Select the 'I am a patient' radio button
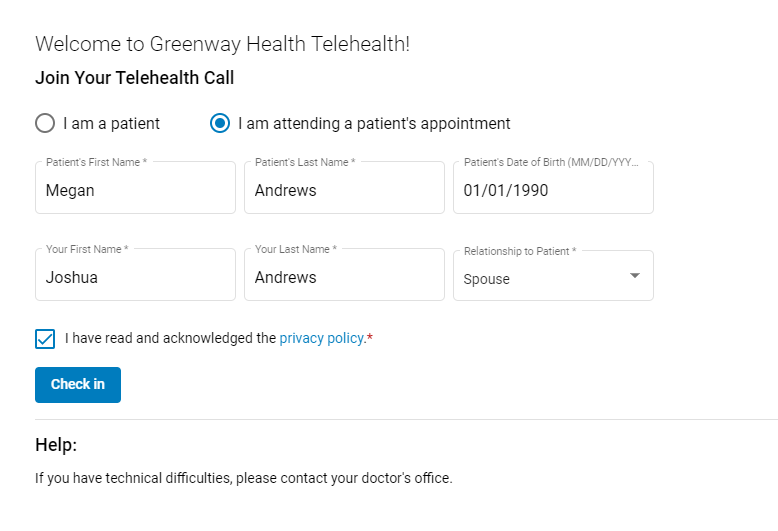 (45, 123)
